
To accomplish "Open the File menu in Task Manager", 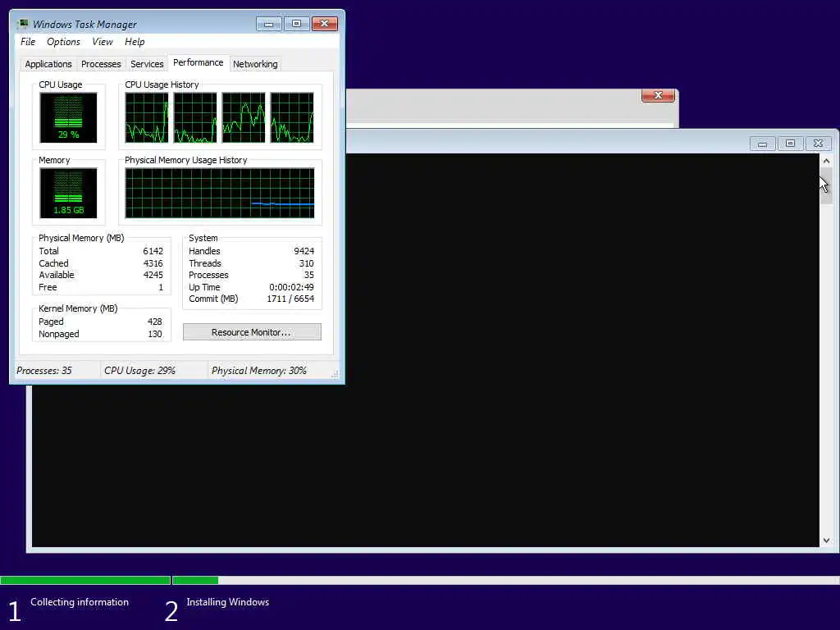I will 28,42.
